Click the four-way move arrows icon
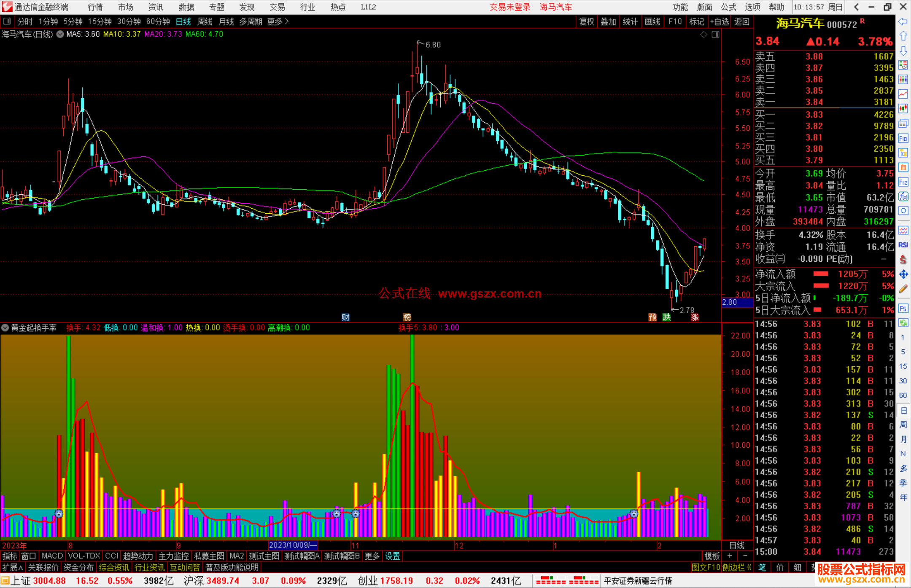 pos(903,274)
